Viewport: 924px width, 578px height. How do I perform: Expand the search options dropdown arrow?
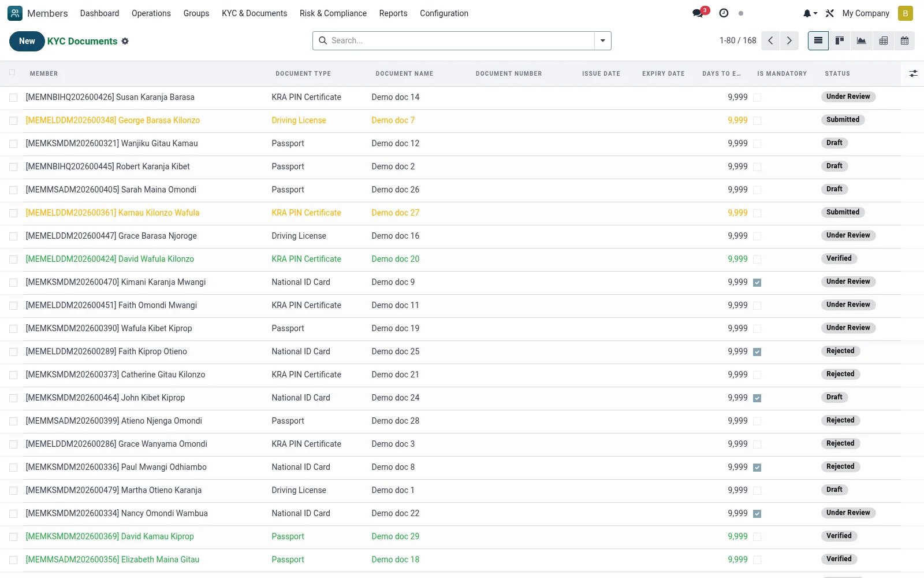pos(602,40)
